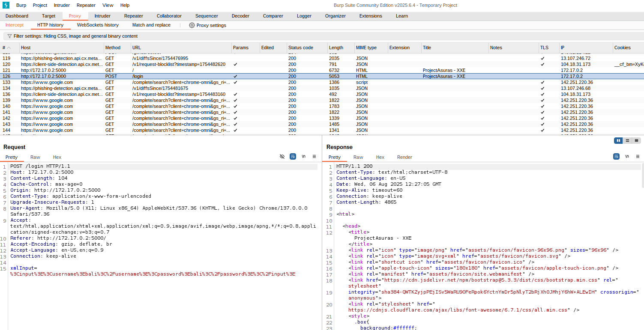Select row 134 diffsSince/1754481675
The width and height of the screenshot is (644, 330).
(322, 88)
